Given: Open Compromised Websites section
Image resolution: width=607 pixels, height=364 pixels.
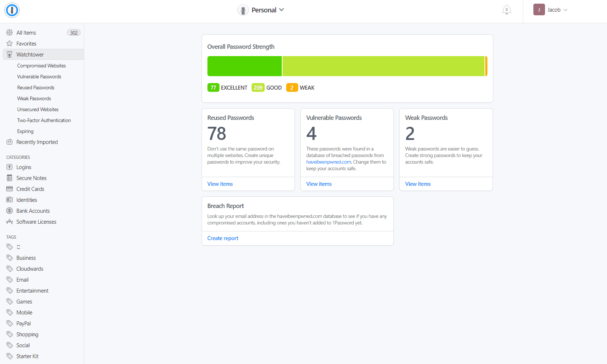Looking at the screenshot, I should [x=42, y=66].
